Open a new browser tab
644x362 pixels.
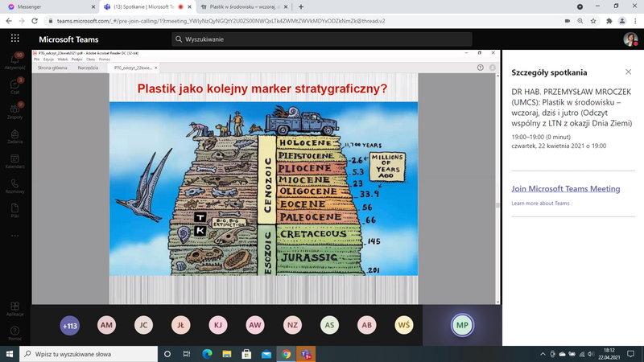tap(300, 6)
